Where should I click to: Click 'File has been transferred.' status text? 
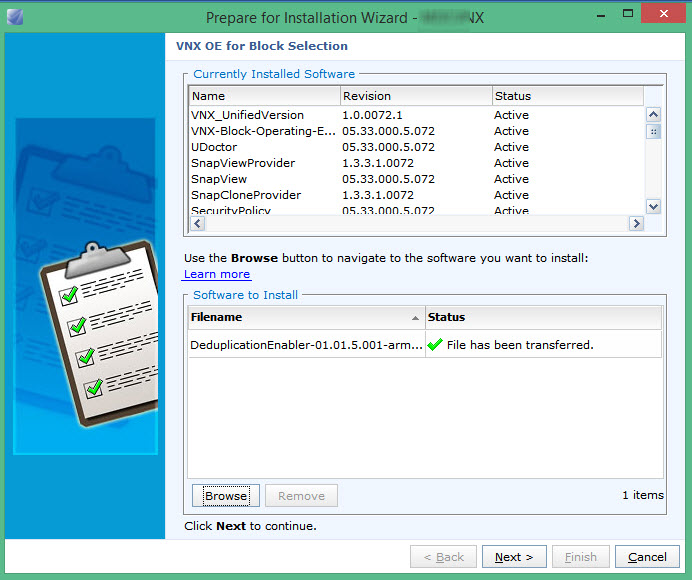pos(520,345)
